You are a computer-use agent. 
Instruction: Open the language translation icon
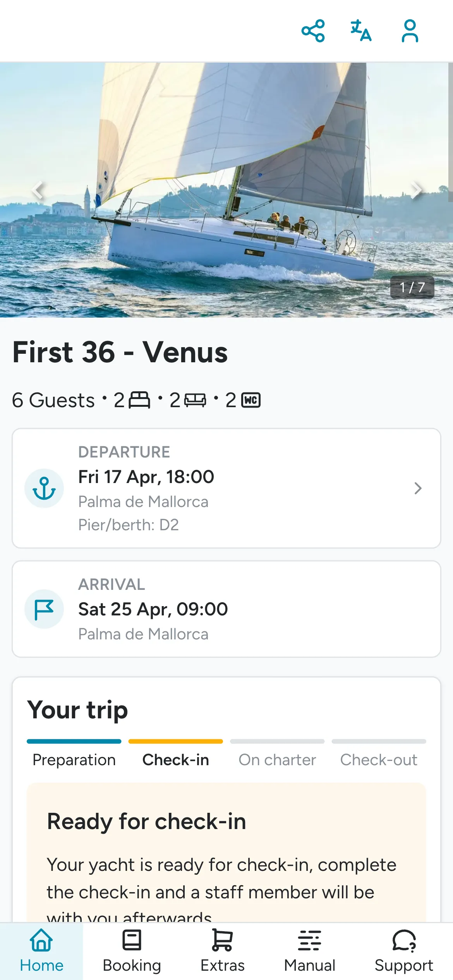361,31
